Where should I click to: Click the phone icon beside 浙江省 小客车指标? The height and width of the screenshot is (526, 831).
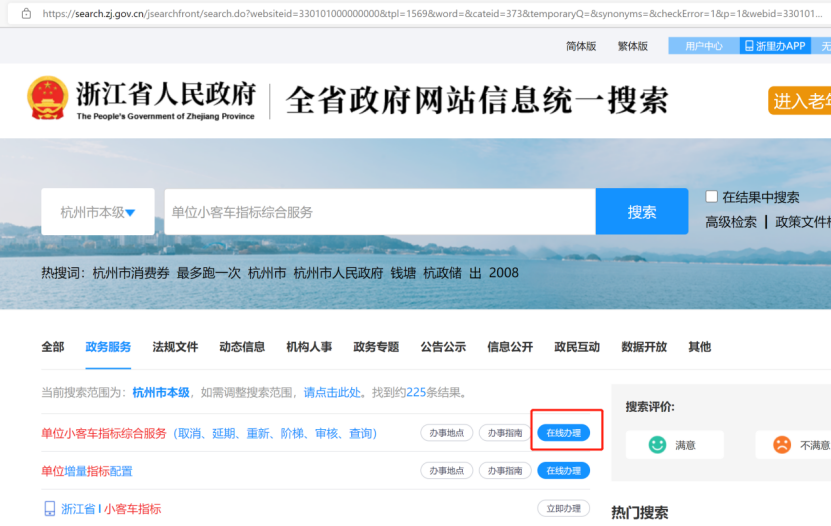coord(49,509)
